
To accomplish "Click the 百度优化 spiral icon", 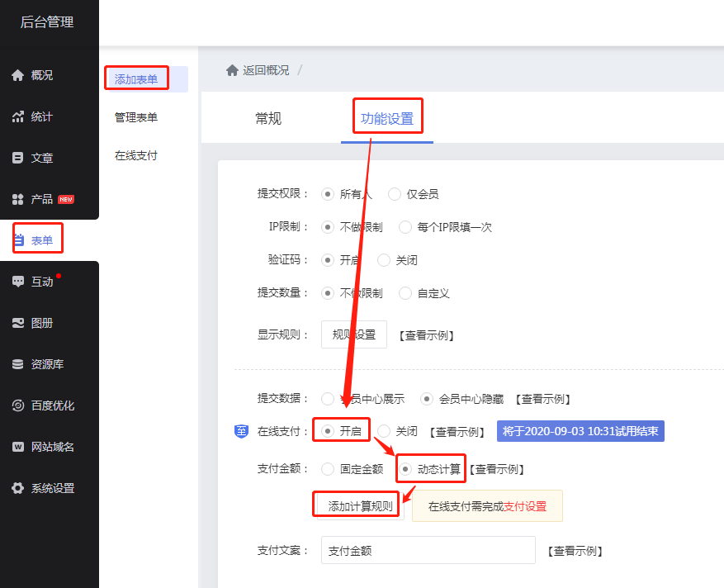I will click(17, 405).
